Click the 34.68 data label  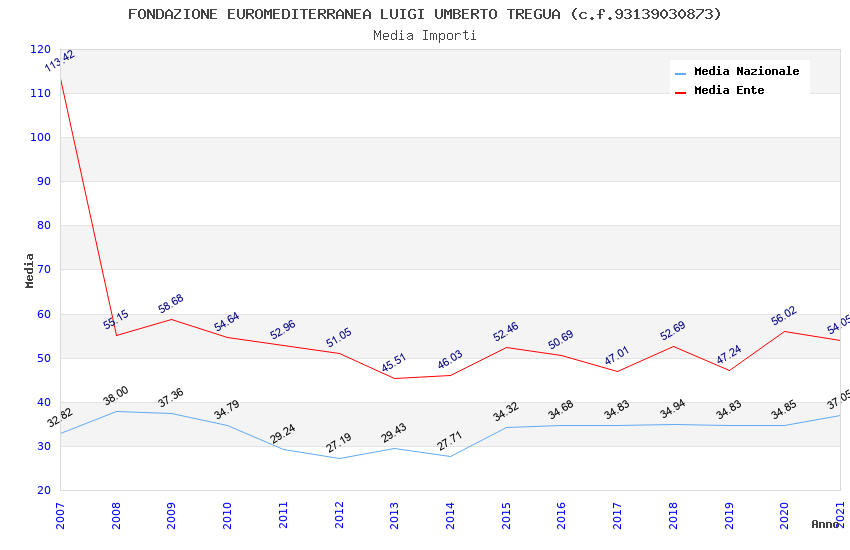click(561, 410)
